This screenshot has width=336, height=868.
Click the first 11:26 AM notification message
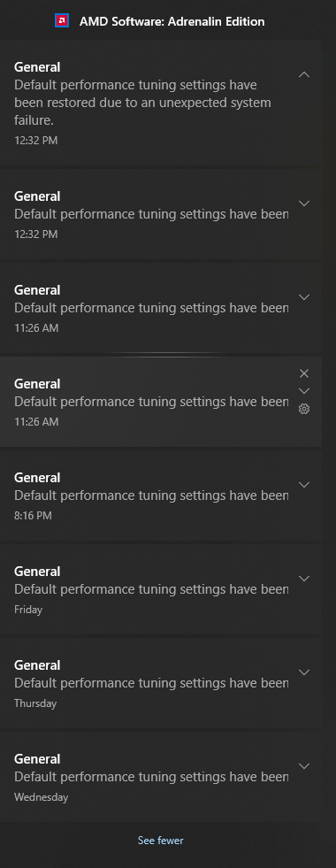151,308
